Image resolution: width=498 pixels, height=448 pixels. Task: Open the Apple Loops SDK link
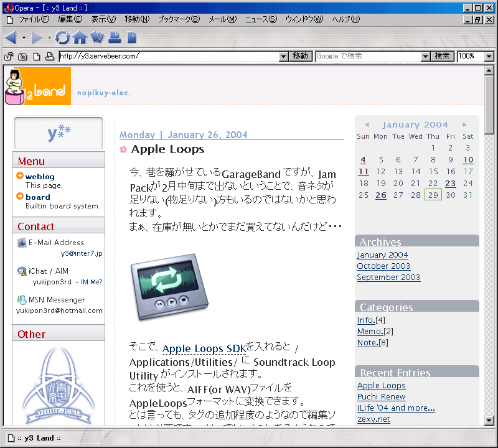204,348
